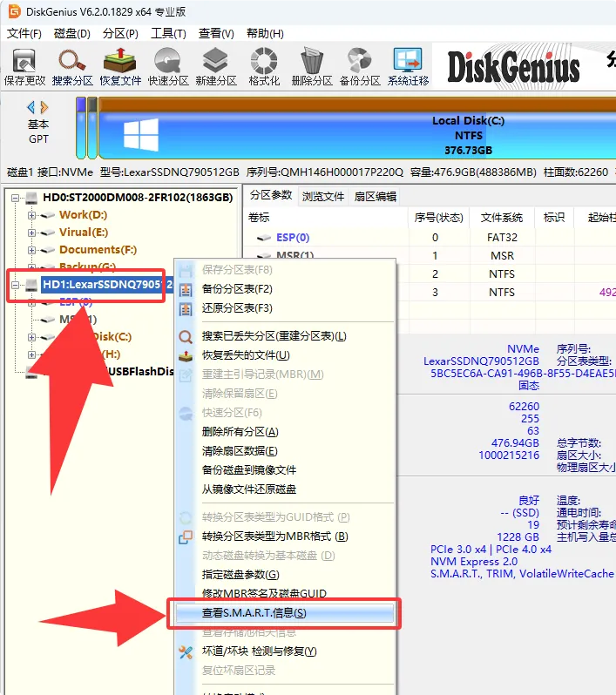Open the Search Partitions (搜索分区) tool

[72, 67]
